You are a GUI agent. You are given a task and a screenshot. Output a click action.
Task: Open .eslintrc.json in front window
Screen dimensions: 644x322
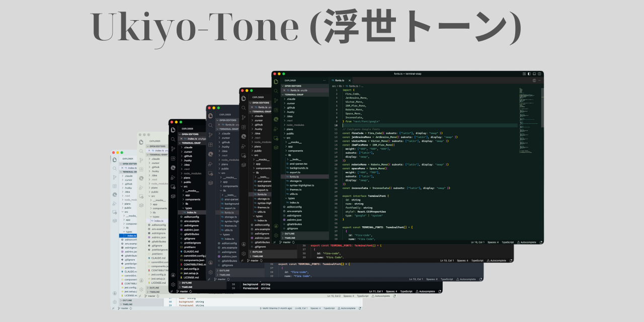305,220
